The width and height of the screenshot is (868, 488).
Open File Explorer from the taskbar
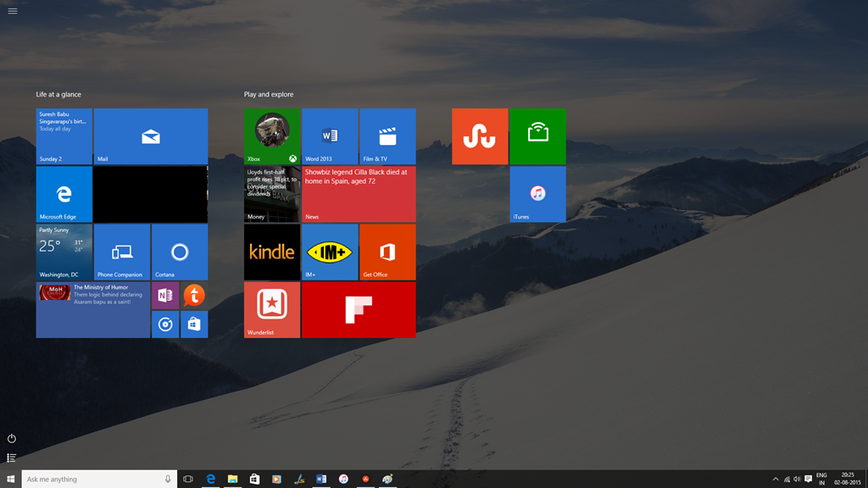[x=232, y=480]
